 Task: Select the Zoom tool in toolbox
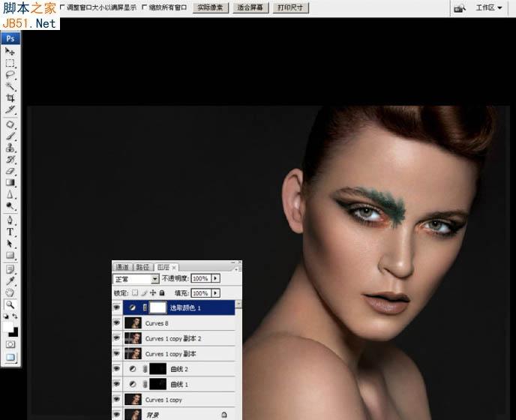pos(10,304)
